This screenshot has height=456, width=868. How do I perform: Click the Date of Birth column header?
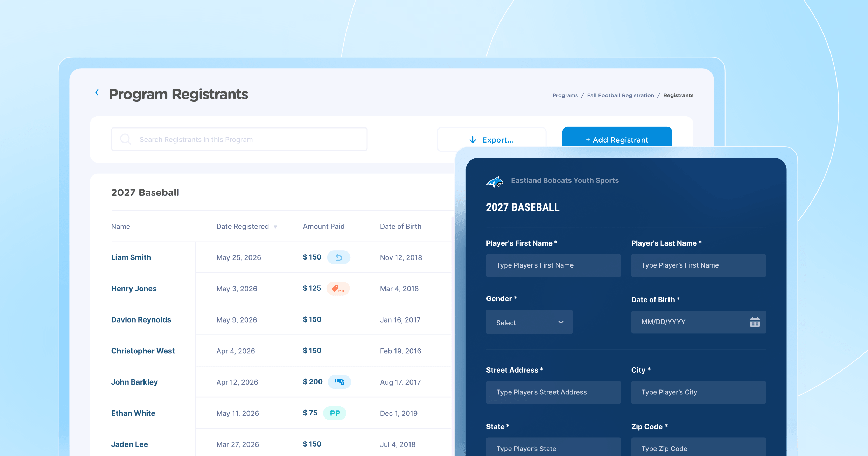pos(400,227)
